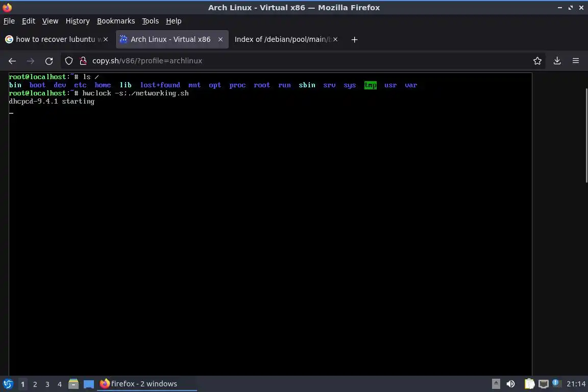Click the 21:14 clock
Image resolution: width=588 pixels, height=392 pixels.
click(x=576, y=384)
